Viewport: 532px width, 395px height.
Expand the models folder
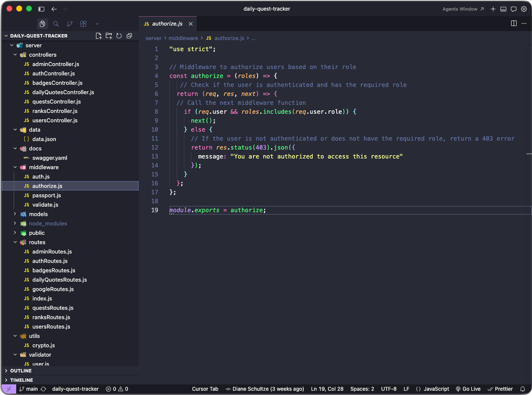pos(38,214)
